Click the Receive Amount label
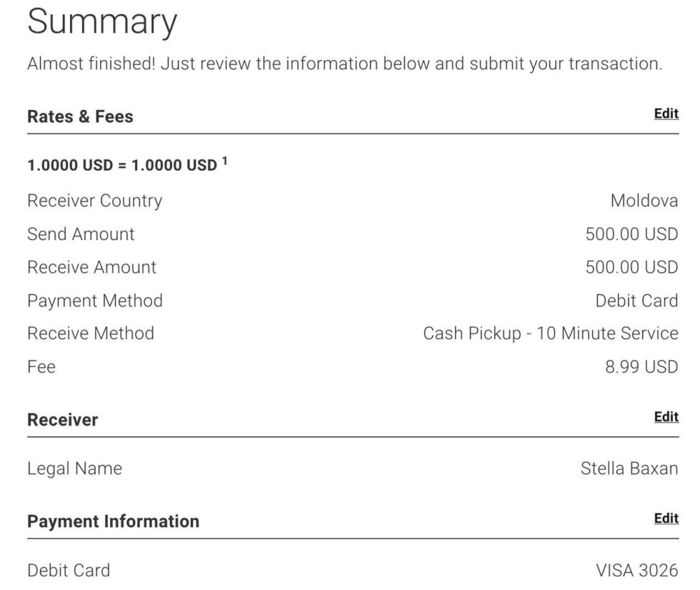 click(91, 267)
